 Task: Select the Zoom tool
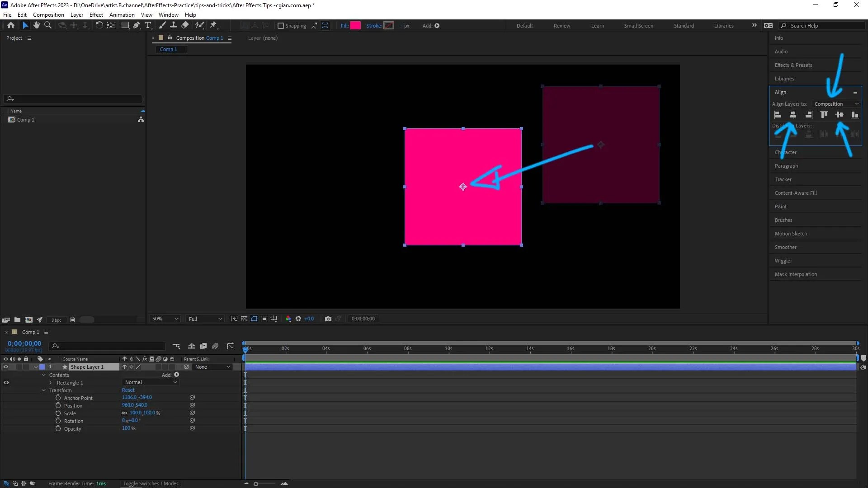(48, 25)
